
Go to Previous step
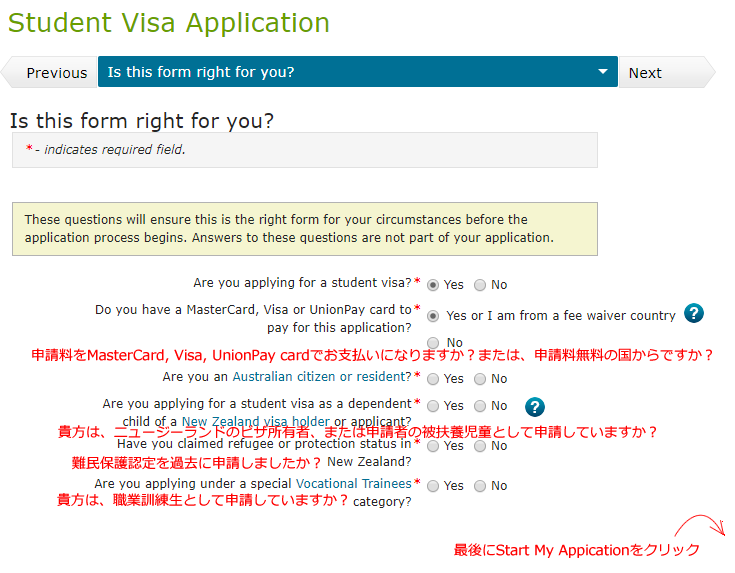point(49,72)
